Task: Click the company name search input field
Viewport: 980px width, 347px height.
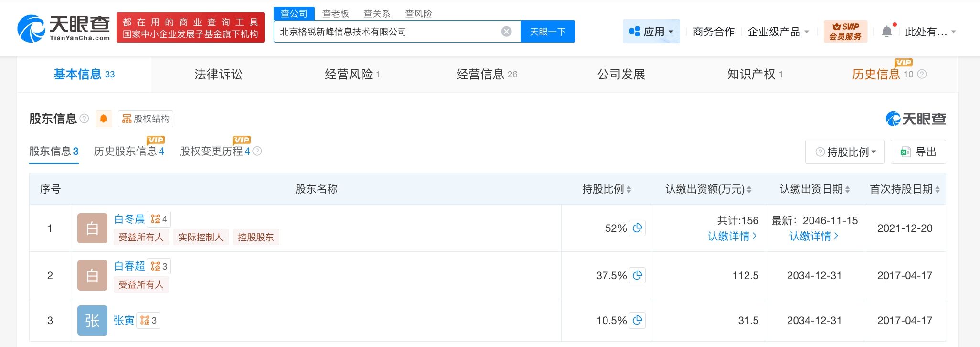Action: 387,32
